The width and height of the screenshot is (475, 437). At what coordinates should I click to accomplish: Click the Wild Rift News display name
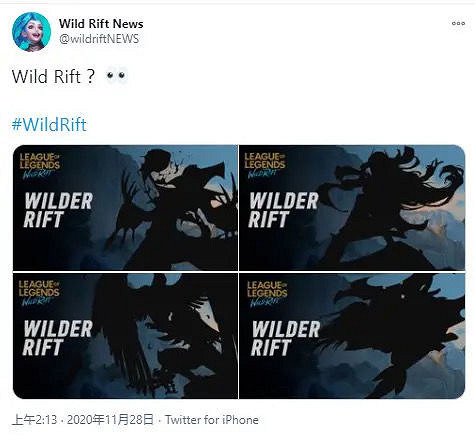101,24
